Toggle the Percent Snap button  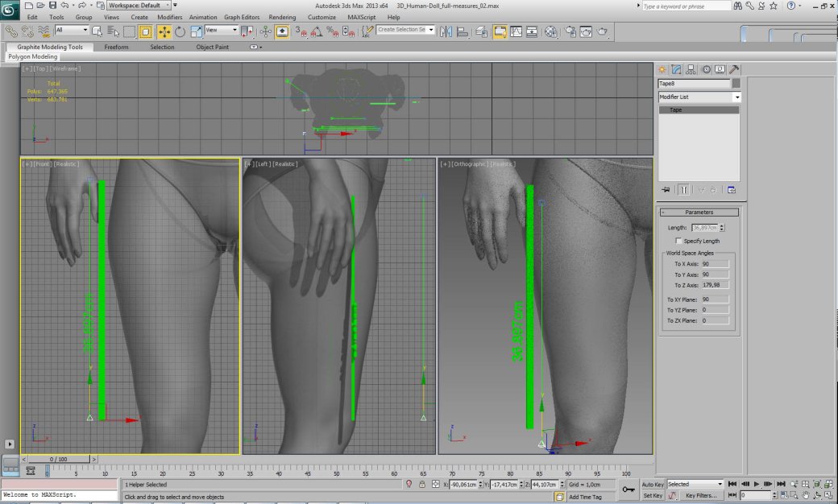(x=332, y=32)
